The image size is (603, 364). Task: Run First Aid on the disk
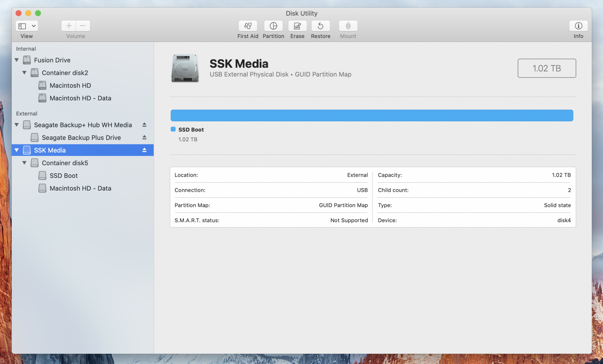coord(248,26)
